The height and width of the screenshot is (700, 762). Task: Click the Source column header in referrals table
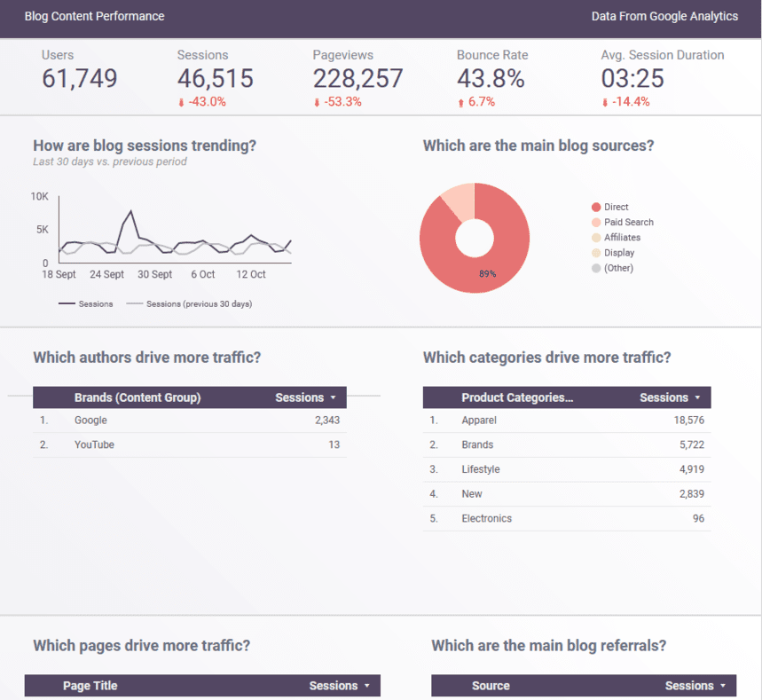(491, 685)
